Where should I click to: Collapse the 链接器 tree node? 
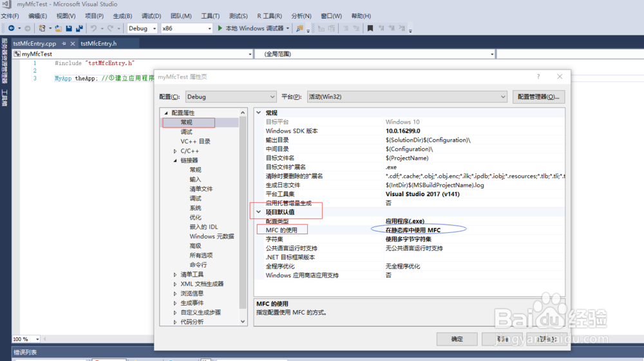point(175,160)
